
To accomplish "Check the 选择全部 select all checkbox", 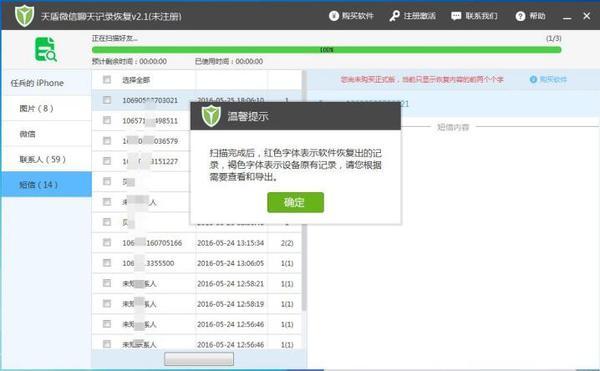I will 107,80.
